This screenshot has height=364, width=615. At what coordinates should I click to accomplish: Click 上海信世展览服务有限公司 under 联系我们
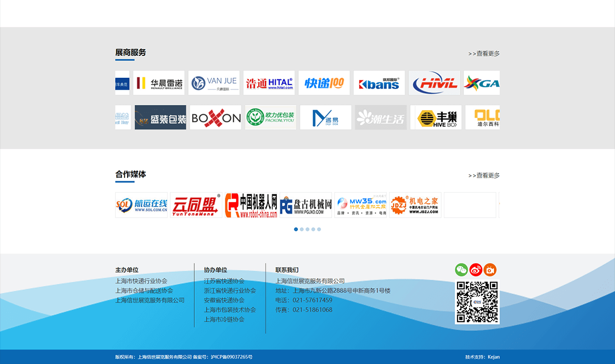[x=310, y=281]
